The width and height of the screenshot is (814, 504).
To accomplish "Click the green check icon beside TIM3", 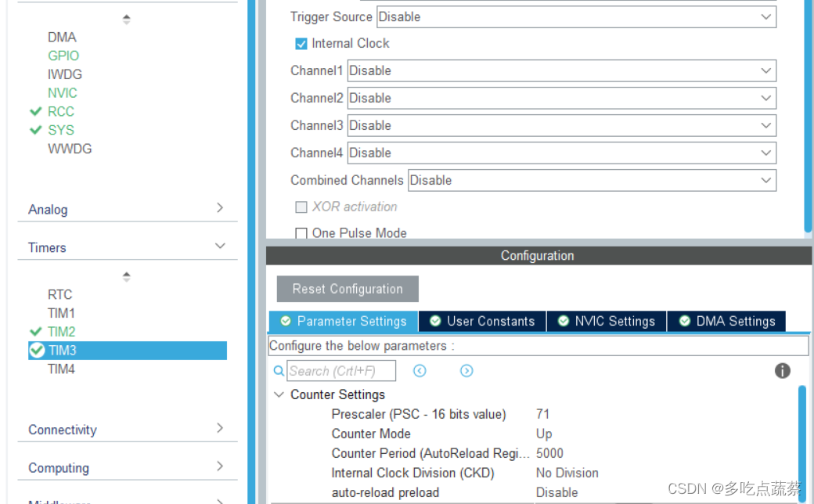I will (37, 351).
